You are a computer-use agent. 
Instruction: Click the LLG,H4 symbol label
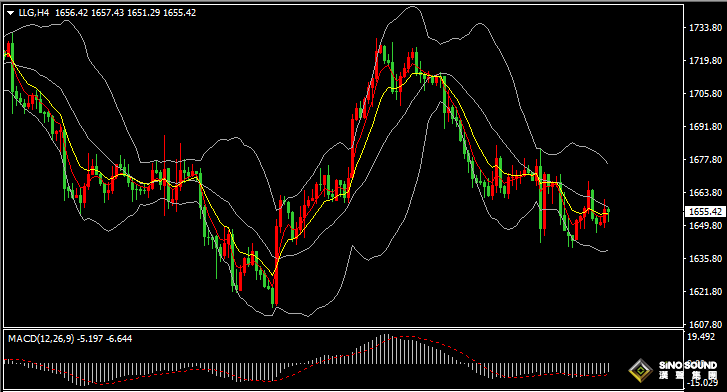tap(33, 13)
